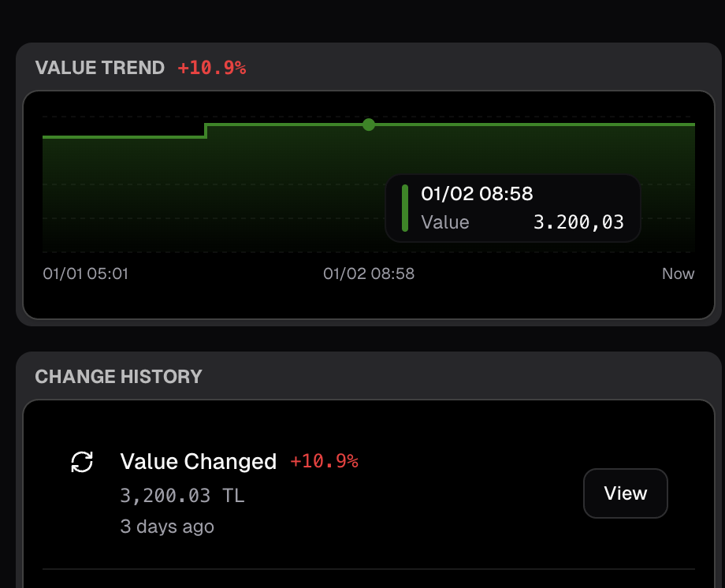Click the Now label on the chart axis
The height and width of the screenshot is (588, 725).
(x=678, y=274)
